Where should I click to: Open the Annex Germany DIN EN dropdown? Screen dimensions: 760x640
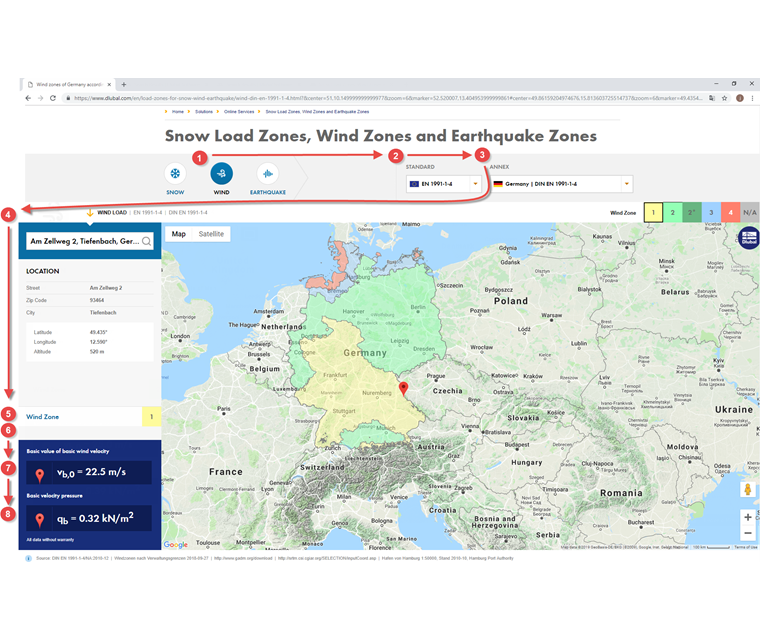561,184
